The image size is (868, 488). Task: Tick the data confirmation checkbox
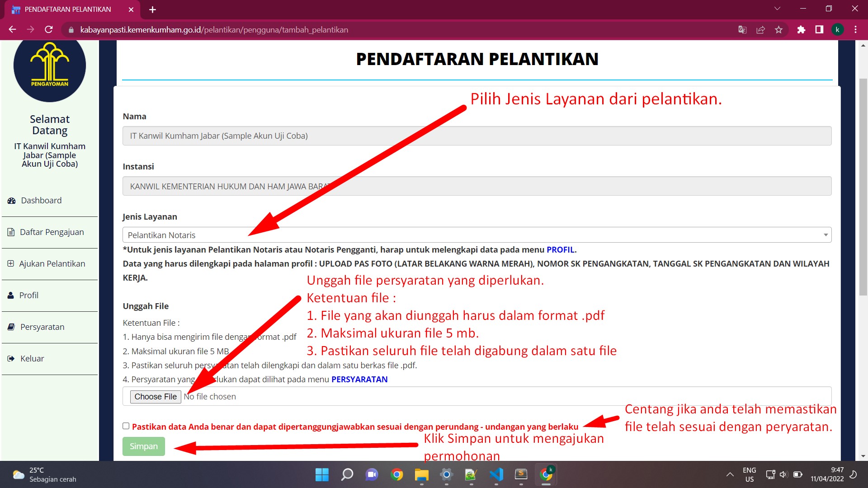click(126, 426)
